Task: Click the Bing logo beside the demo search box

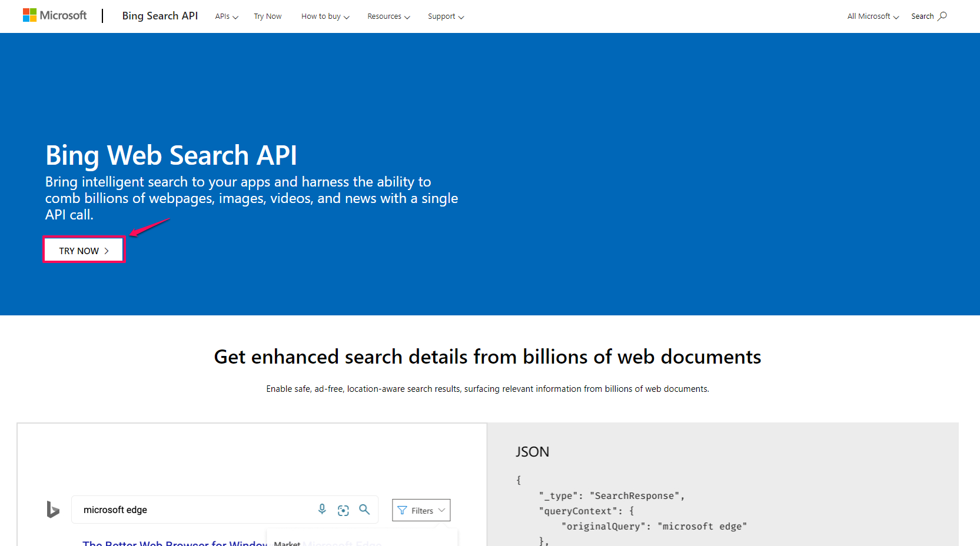Action: click(52, 510)
